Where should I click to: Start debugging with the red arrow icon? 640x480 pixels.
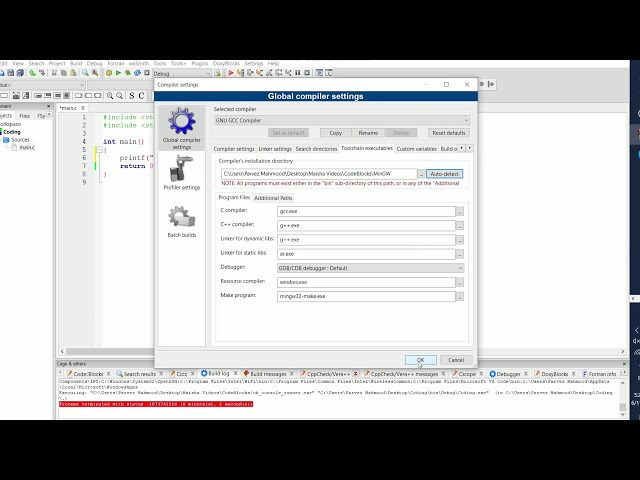point(231,73)
